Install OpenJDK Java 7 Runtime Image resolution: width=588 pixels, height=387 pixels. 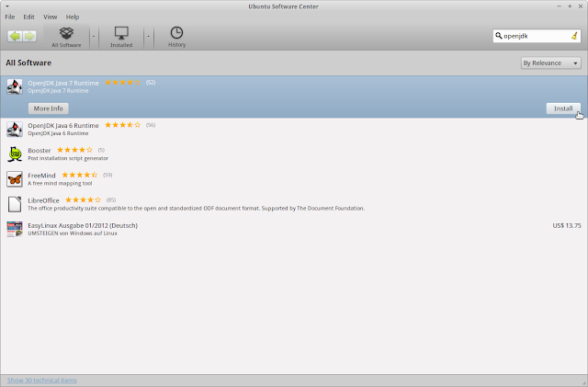(563, 108)
